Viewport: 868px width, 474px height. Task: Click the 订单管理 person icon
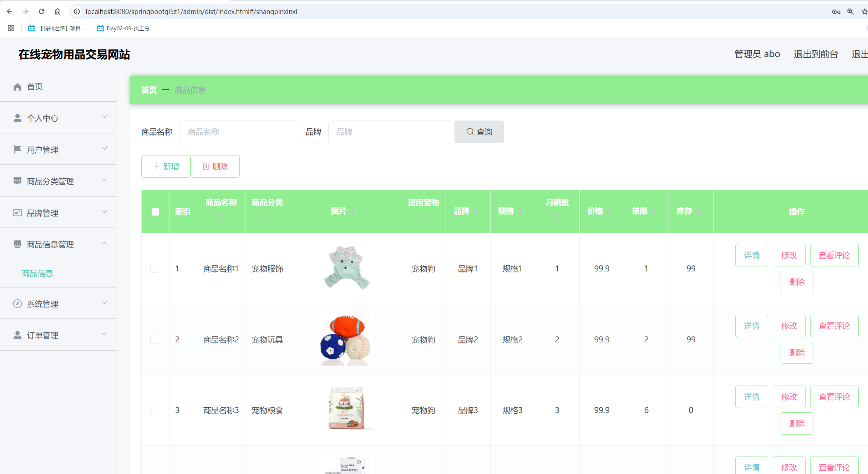[17, 335]
